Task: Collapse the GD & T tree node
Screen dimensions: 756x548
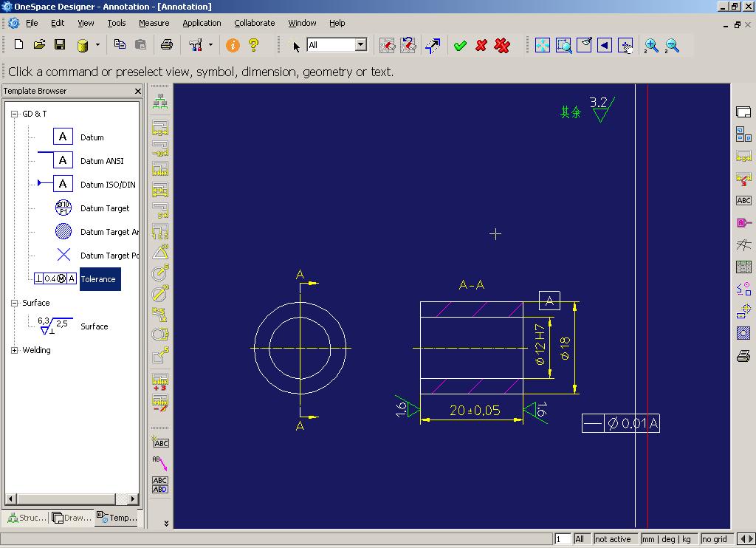Action: (x=14, y=114)
